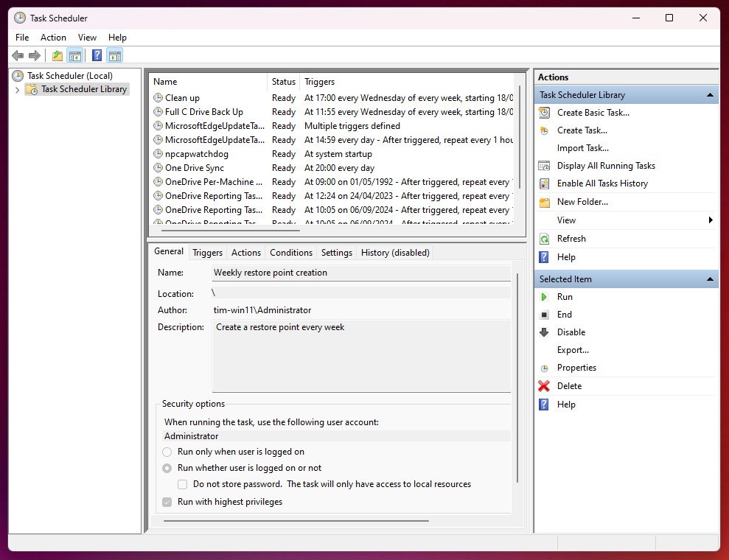Click the Back arrow toolbar icon
This screenshot has height=560, width=729.
pos(18,55)
